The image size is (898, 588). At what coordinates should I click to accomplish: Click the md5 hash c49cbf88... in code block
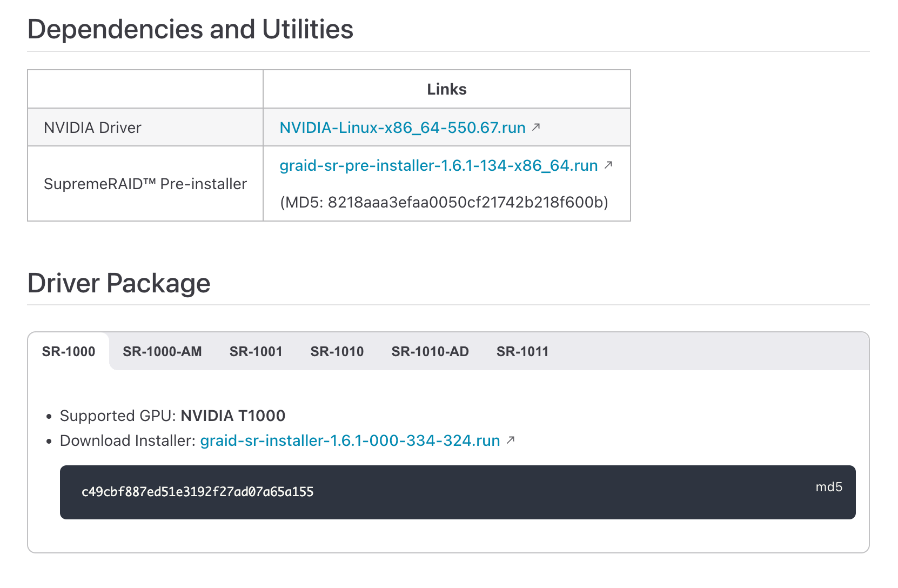tap(197, 492)
